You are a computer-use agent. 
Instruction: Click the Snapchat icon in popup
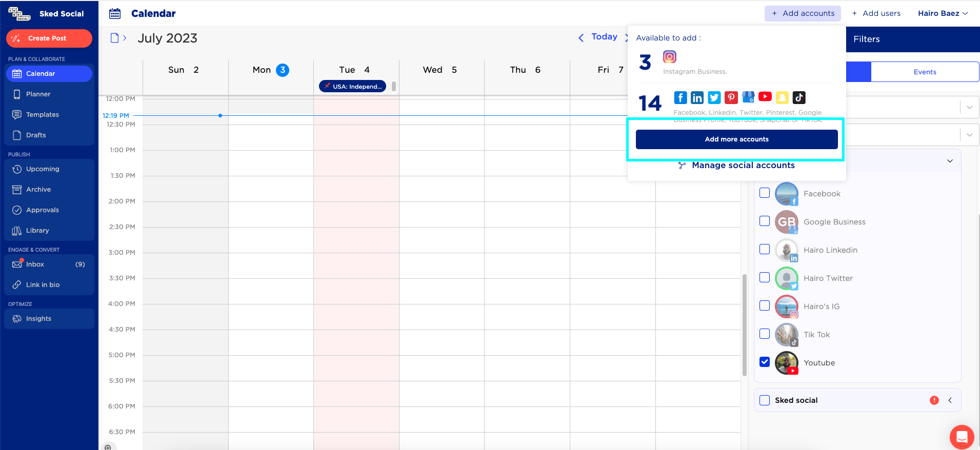tap(782, 97)
